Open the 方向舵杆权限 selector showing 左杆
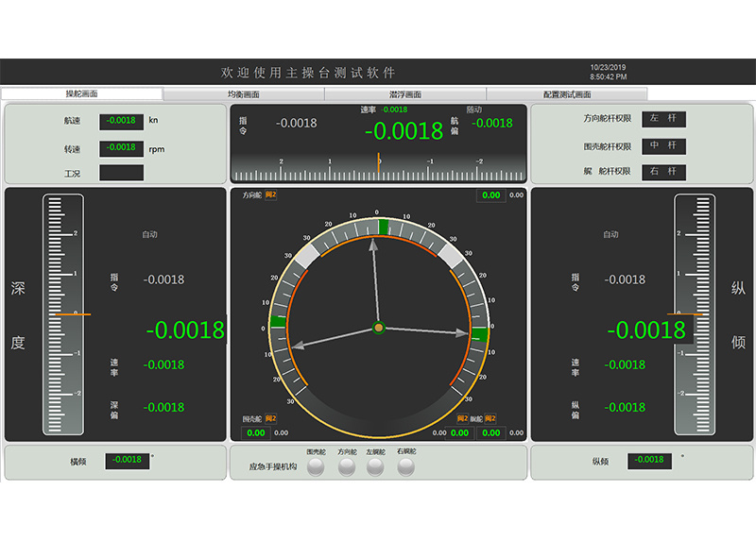Screen dimensions: 756x541 click(x=663, y=119)
